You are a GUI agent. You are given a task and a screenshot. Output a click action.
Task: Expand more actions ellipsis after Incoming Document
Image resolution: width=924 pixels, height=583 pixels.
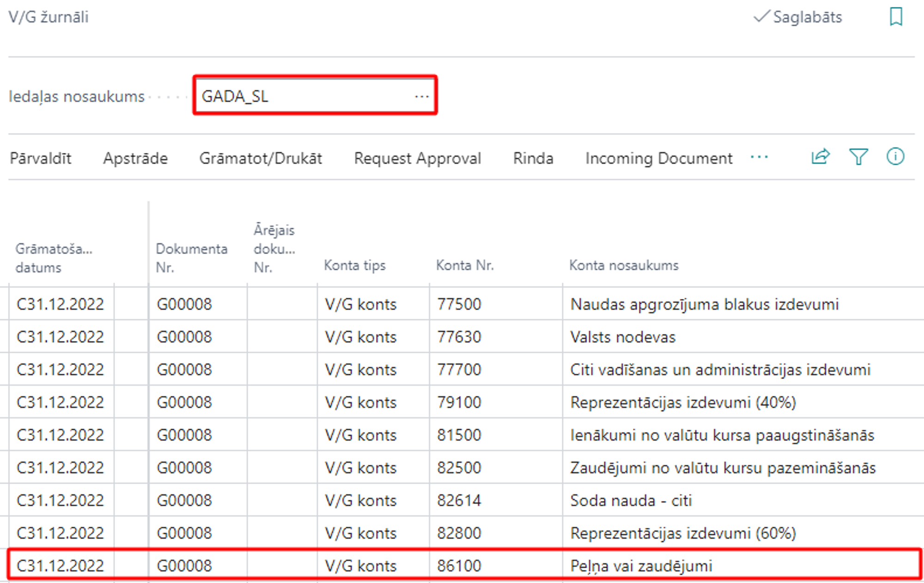(x=759, y=158)
